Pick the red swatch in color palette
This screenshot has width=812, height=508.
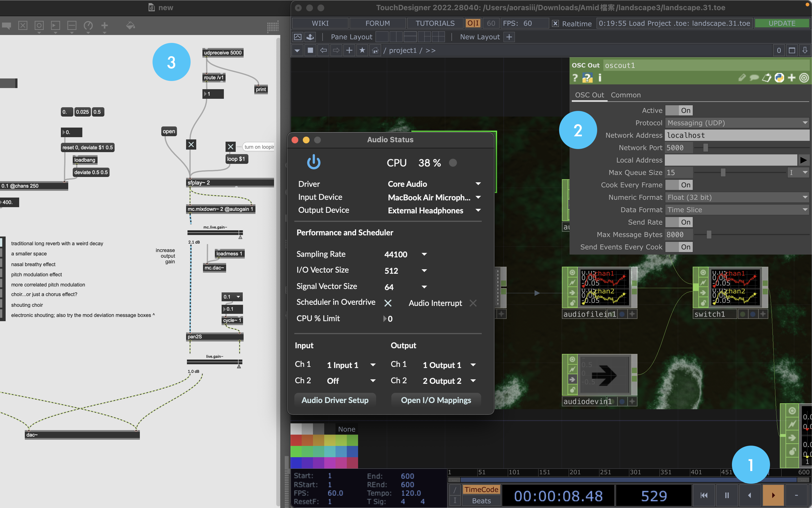point(296,440)
